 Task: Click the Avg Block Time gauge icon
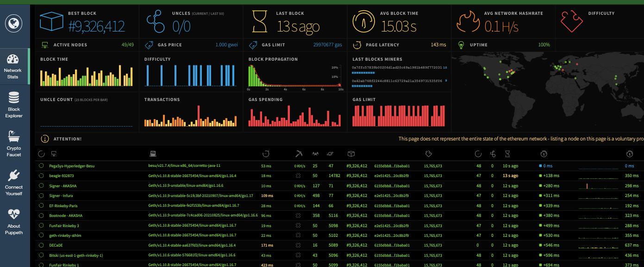pos(364,22)
